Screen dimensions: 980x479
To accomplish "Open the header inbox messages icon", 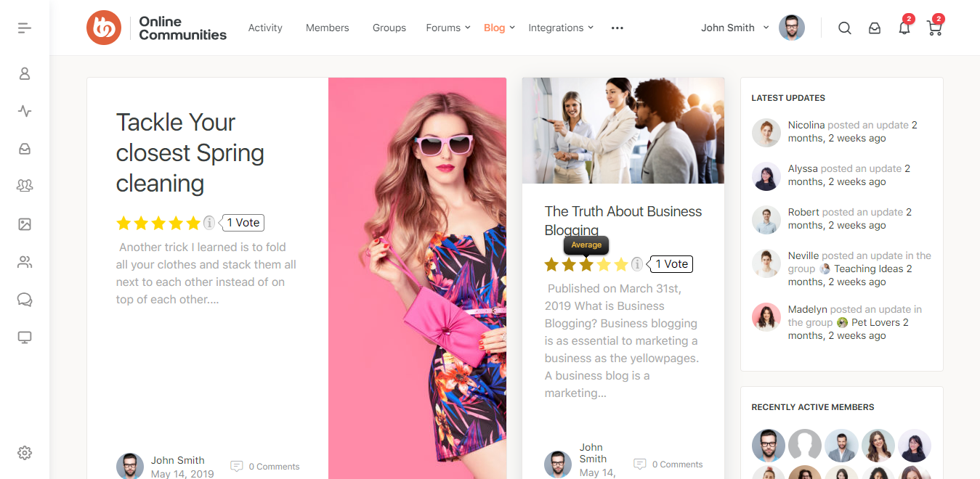I will [875, 28].
